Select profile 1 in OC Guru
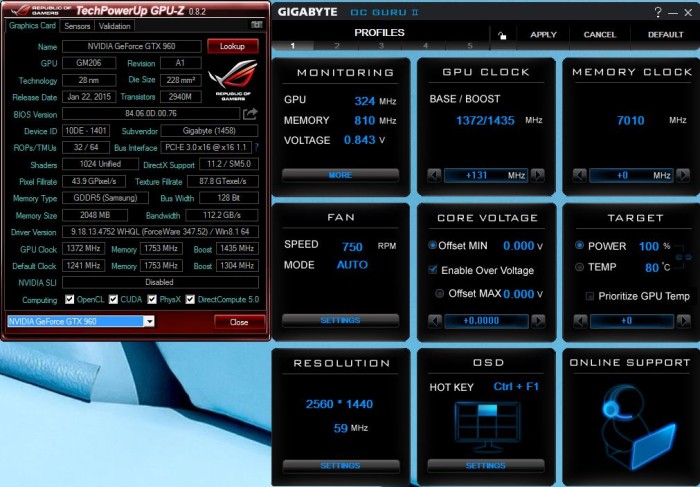Viewport: 700px width, 487px height. click(293, 46)
